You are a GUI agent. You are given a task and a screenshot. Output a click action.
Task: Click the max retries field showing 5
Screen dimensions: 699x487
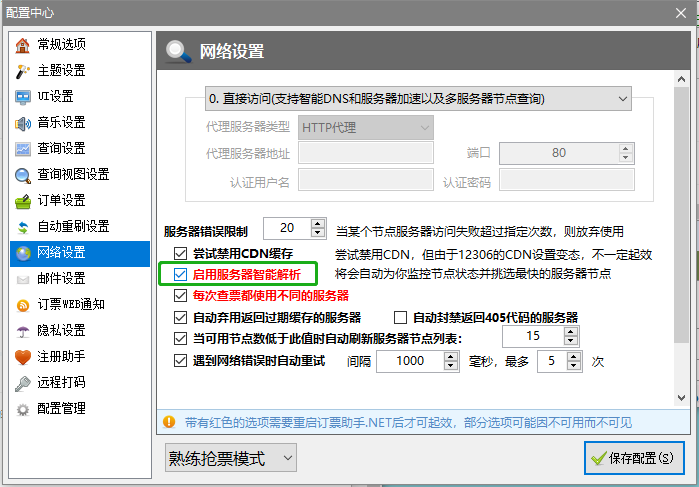coord(551,361)
